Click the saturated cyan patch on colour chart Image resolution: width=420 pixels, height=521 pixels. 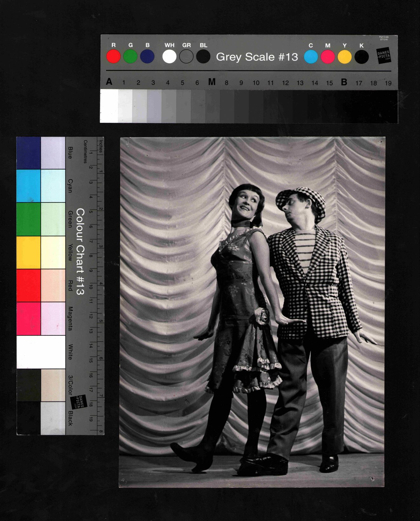(29, 186)
